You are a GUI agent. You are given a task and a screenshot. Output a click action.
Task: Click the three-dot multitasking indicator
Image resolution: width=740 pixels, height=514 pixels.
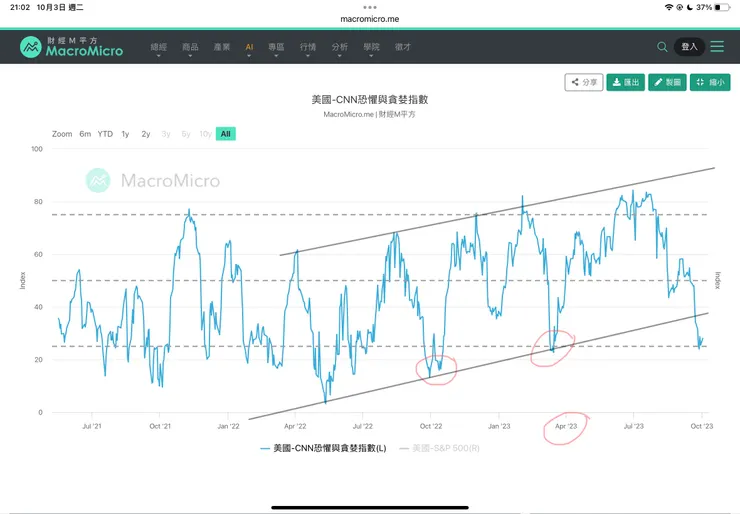point(370,7)
